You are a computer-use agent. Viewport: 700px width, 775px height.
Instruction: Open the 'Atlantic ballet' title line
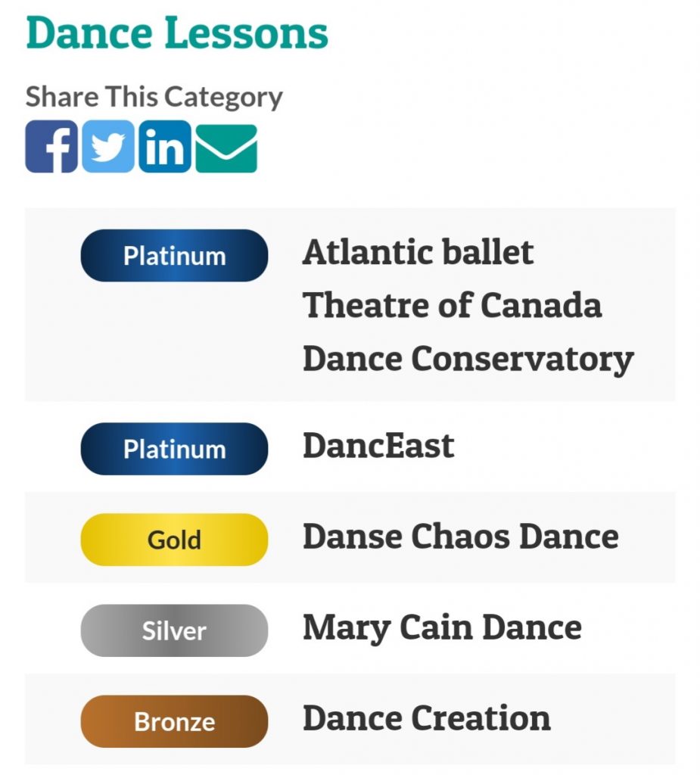point(418,252)
